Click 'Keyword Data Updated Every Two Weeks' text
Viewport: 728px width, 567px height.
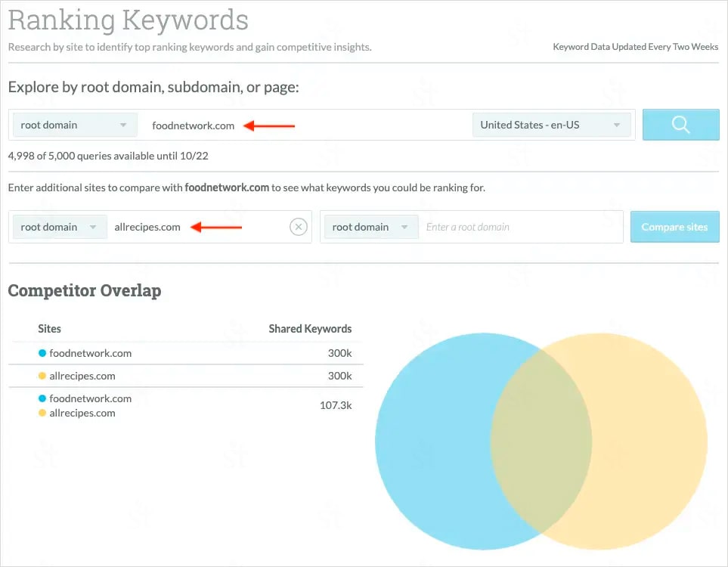tap(636, 47)
